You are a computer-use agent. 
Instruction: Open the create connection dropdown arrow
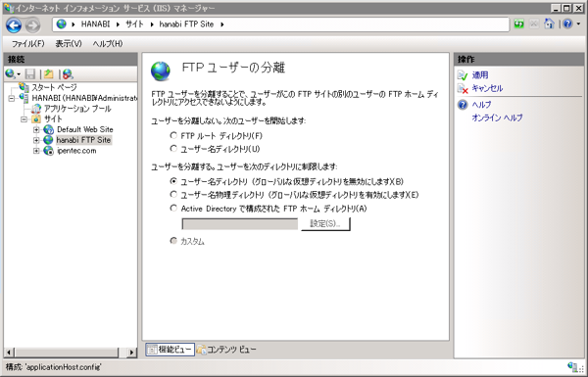(x=18, y=74)
